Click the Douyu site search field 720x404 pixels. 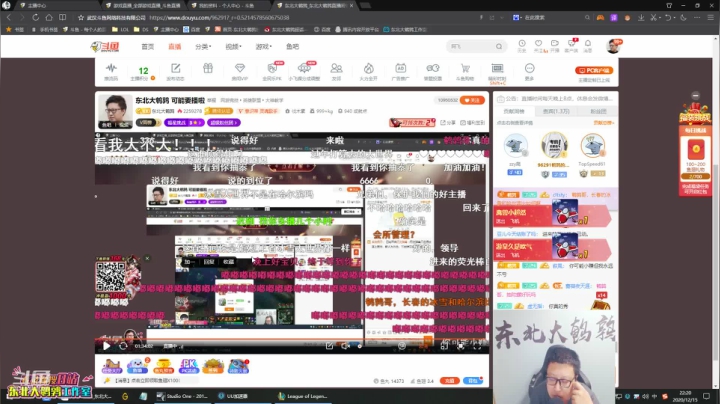pos(476,46)
